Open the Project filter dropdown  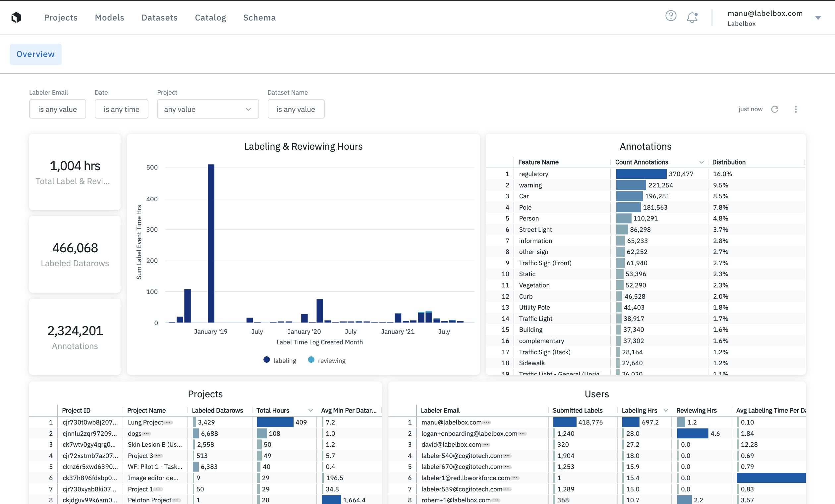tap(208, 109)
